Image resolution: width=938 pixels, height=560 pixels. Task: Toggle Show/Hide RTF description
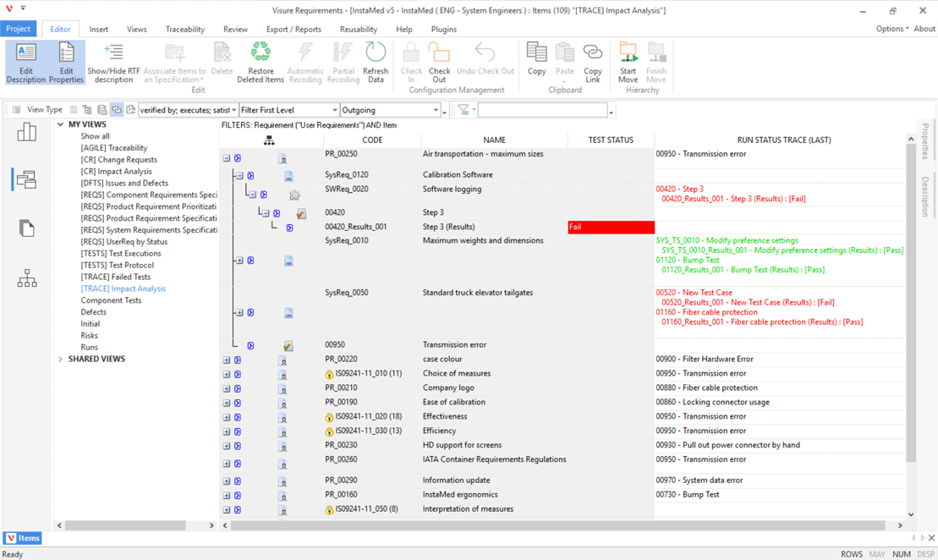tap(113, 63)
